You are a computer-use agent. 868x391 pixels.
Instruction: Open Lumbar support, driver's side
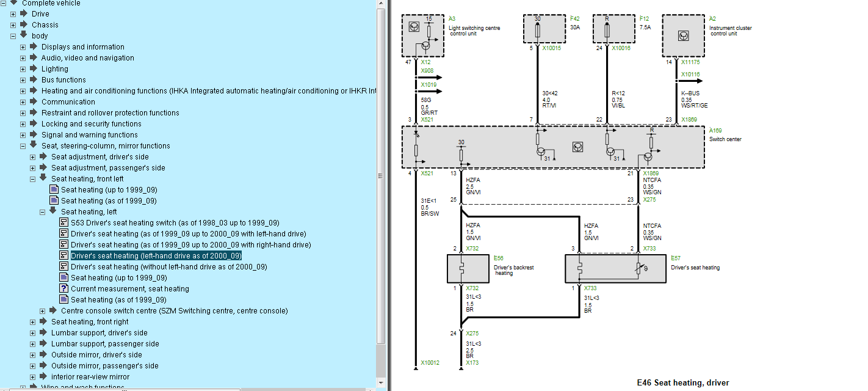(x=99, y=333)
